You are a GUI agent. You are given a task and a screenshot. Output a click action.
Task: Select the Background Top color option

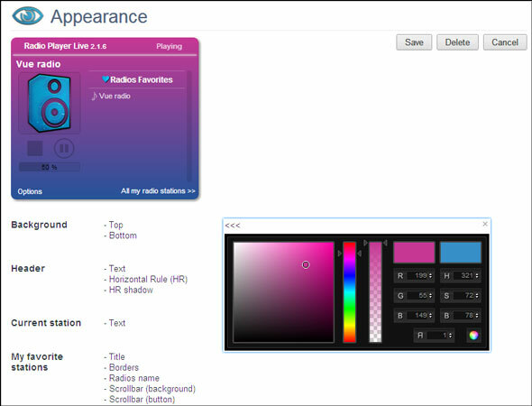click(115, 225)
